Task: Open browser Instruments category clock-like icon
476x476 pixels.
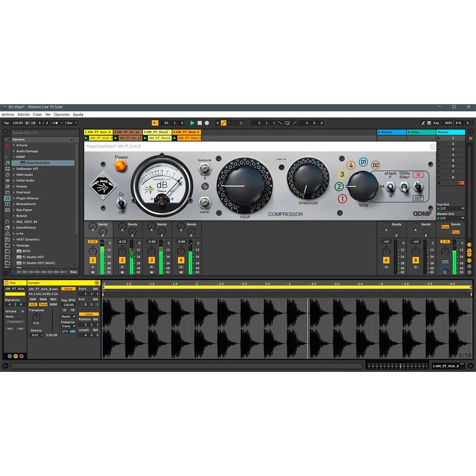Action: 7,175
